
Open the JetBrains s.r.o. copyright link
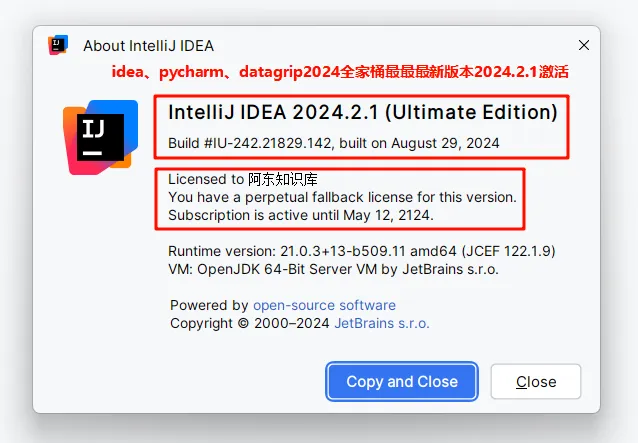(381, 323)
